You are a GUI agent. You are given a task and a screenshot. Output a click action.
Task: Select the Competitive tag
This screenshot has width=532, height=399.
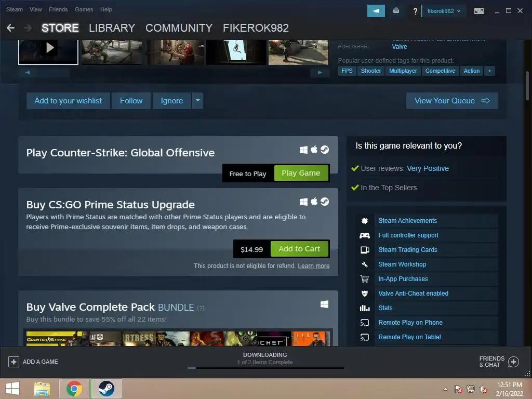point(440,71)
